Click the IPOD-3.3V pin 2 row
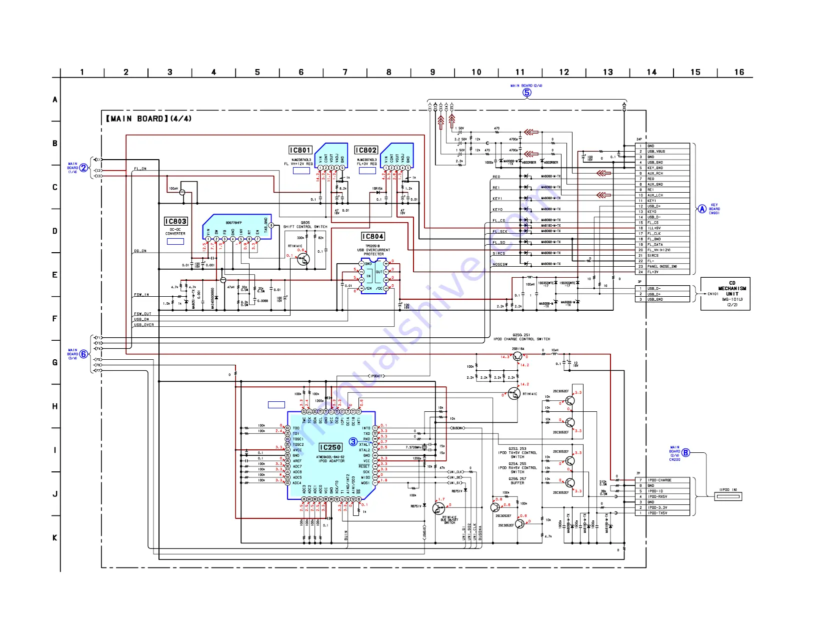Screen dimensions: 840x632 pyautogui.click(x=662, y=508)
